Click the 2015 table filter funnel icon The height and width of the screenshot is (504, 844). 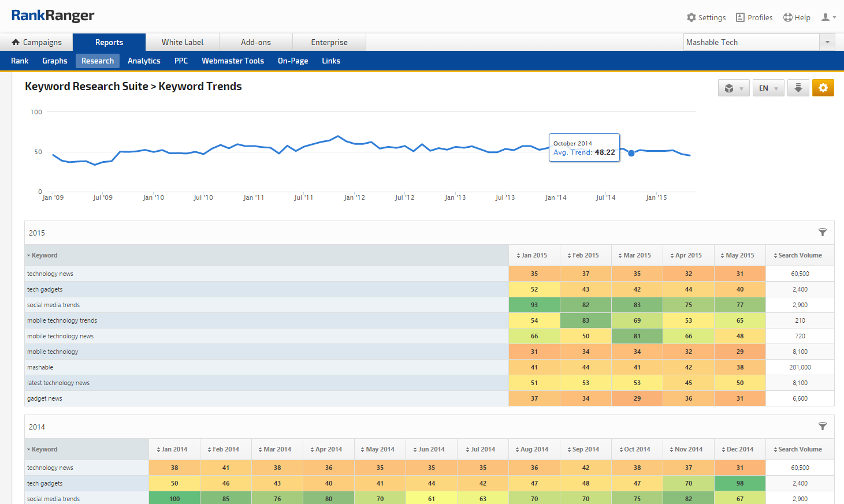tap(822, 232)
